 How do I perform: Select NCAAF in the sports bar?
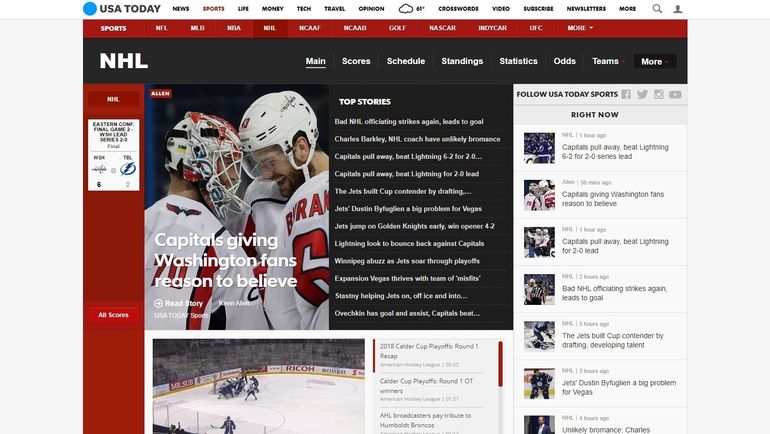pyautogui.click(x=310, y=28)
